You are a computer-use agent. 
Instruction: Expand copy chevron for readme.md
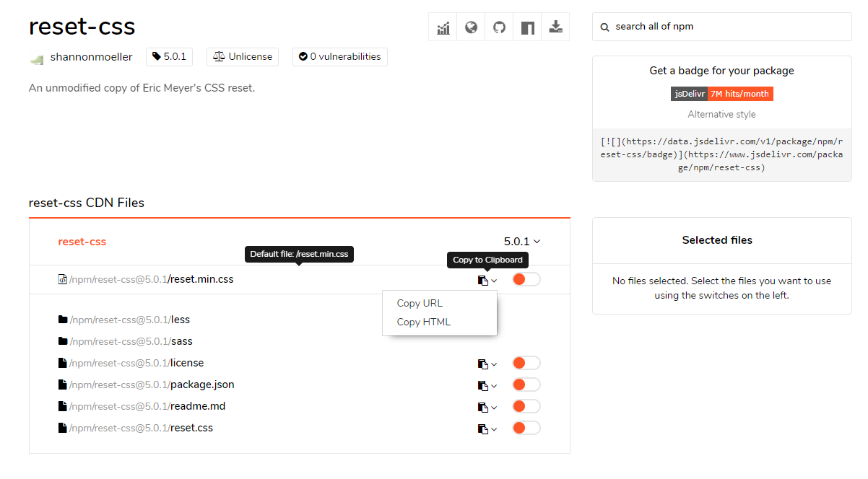point(494,408)
